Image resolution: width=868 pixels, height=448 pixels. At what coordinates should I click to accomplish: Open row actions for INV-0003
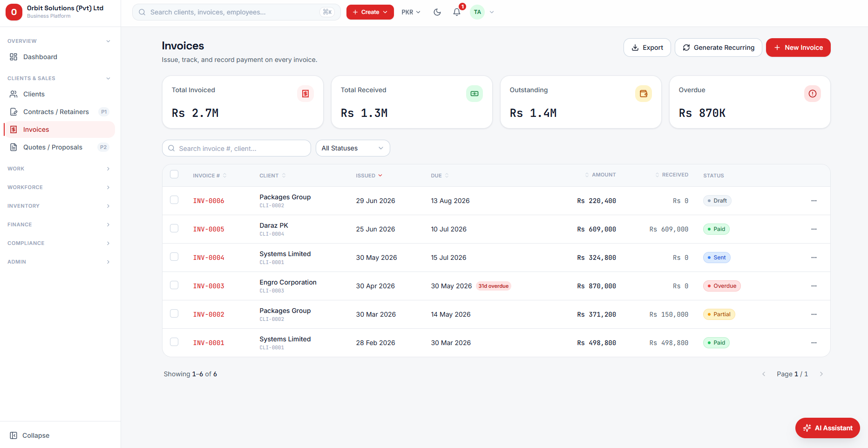[x=814, y=286]
